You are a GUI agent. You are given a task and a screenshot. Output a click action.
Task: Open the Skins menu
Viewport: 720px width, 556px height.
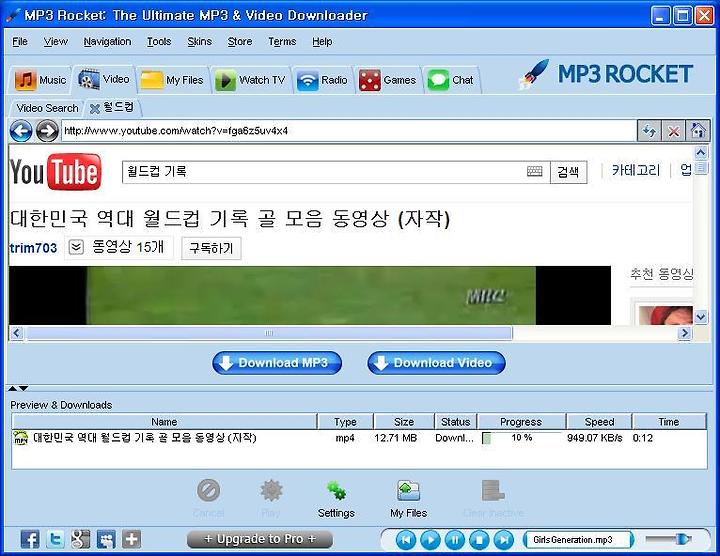point(199,42)
